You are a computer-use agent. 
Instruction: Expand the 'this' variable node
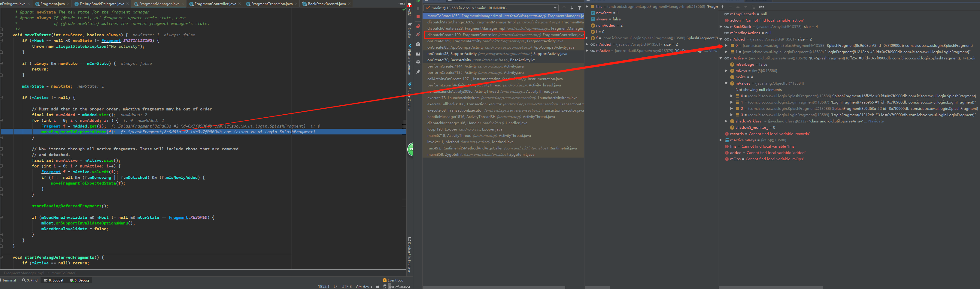pos(587,7)
